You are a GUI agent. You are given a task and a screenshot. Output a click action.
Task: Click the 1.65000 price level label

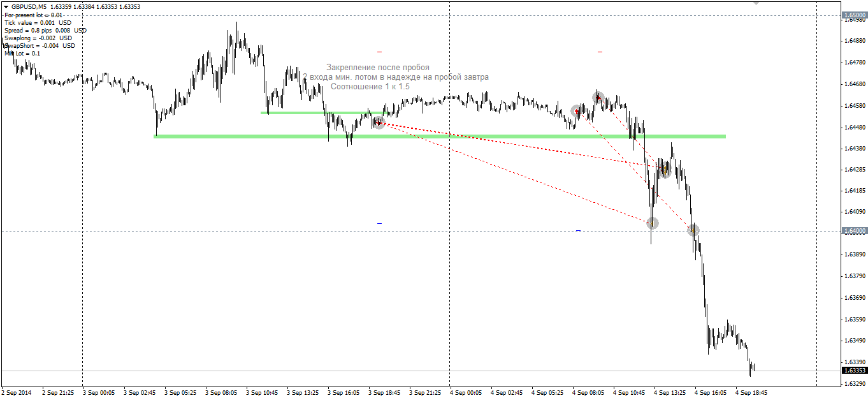[854, 15]
